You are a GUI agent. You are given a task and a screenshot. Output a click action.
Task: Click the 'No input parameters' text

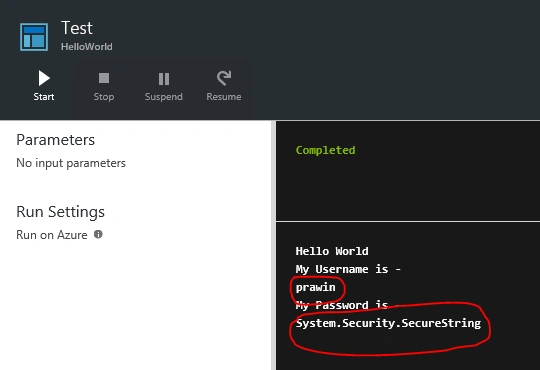click(x=71, y=163)
